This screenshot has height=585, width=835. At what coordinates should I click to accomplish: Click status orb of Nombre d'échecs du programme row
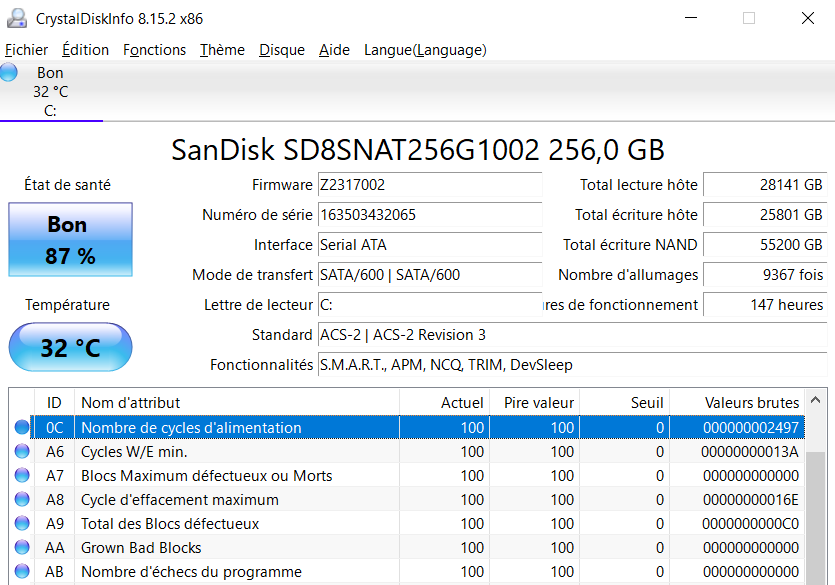22,571
